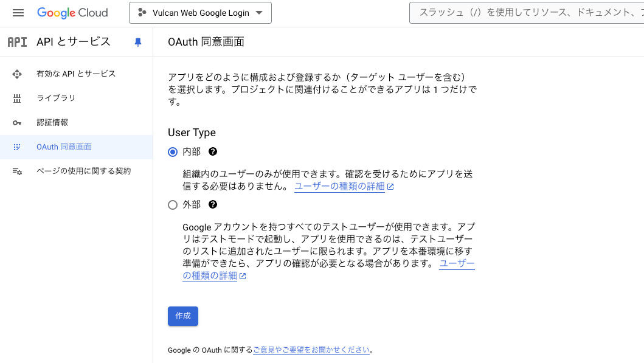Image resolution: width=644 pixels, height=363 pixels.
Task: Open 有効な API とサービス page
Action: coord(76,74)
